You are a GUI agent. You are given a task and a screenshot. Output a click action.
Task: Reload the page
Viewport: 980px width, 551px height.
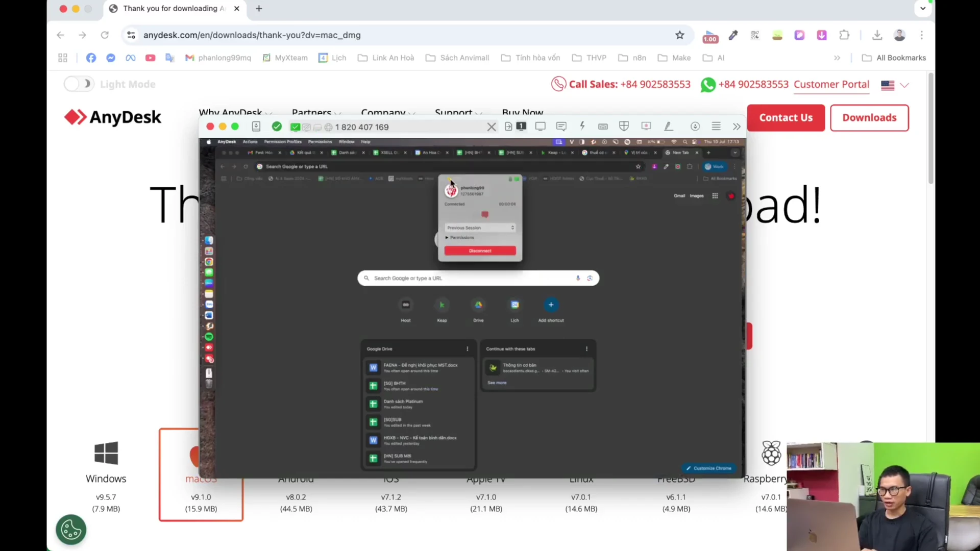pos(105,35)
